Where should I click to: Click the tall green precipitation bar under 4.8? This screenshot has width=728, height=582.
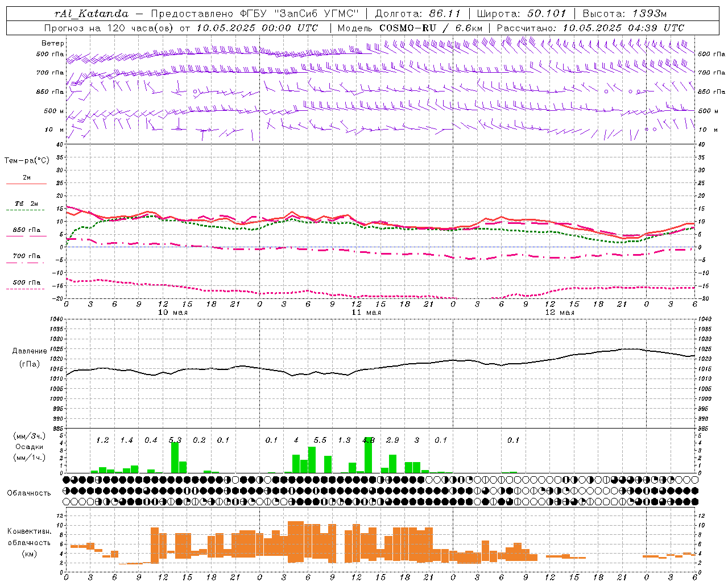pos(368,455)
